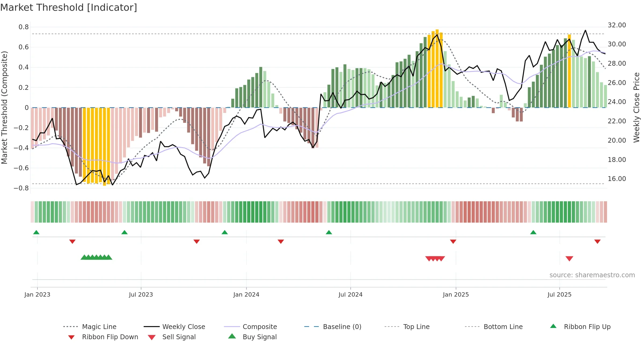644x362 pixels.
Task: Click the 24.00 price axis label
Action: click(617, 102)
